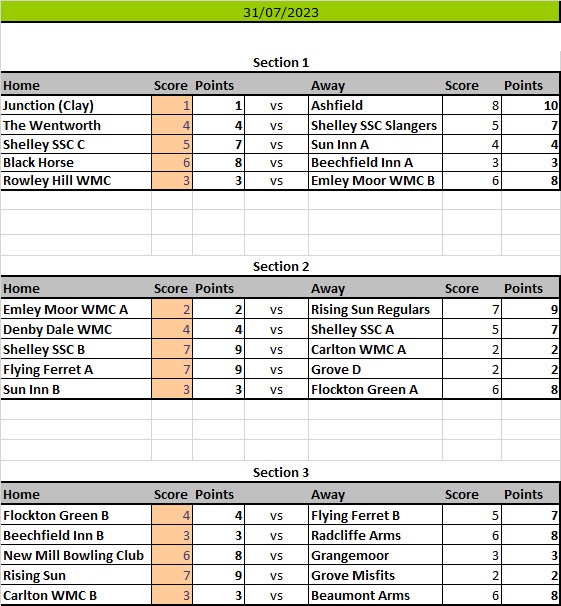Image resolution: width=561 pixels, height=606 pixels.
Task: Click Radcliffe Arms away team cell
Action: (x=375, y=535)
